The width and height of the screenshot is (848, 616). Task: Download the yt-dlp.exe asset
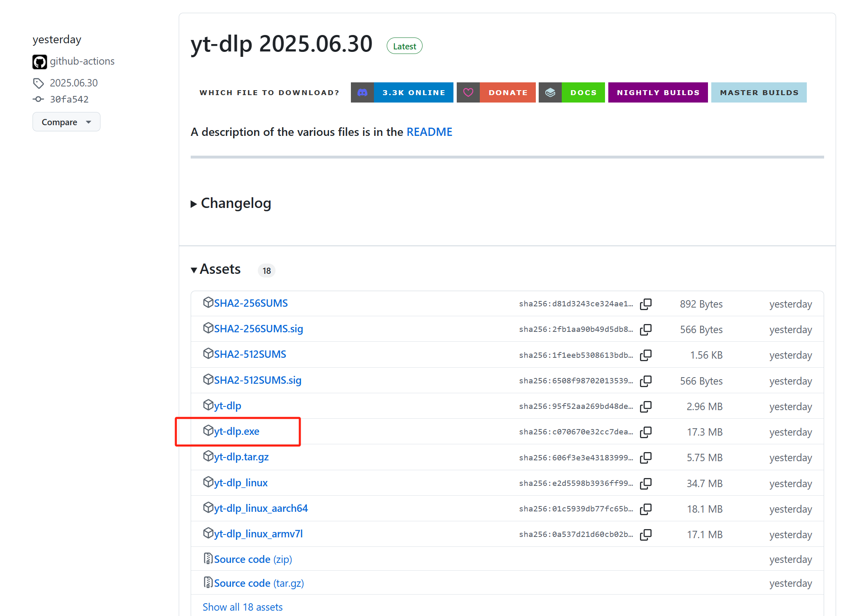[x=236, y=432]
